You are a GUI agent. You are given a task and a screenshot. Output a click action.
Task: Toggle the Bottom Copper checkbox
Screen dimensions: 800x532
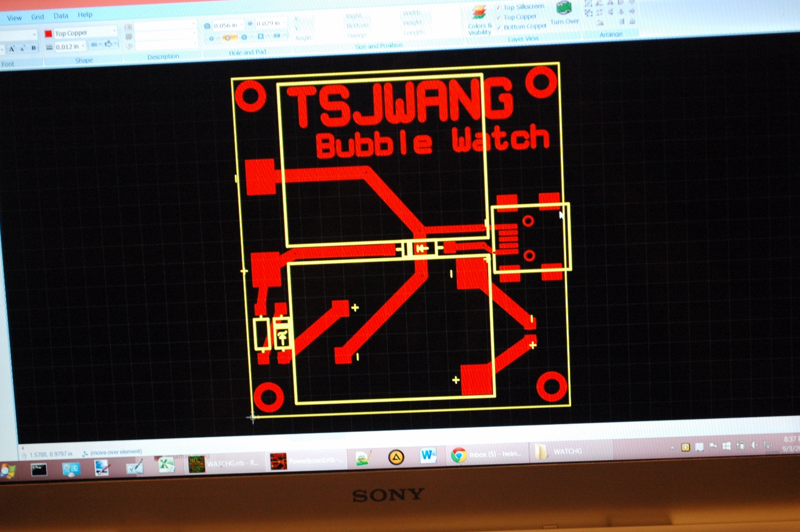(499, 27)
